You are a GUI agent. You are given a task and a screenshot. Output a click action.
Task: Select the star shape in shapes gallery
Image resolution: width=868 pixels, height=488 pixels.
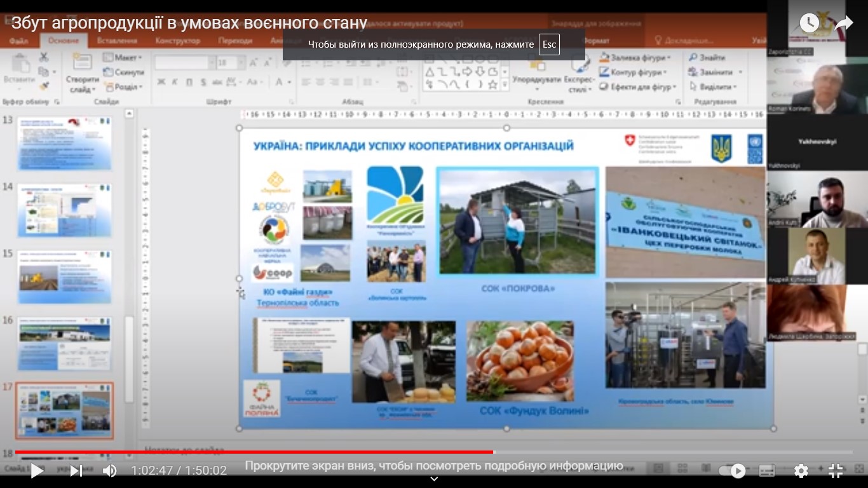492,84
